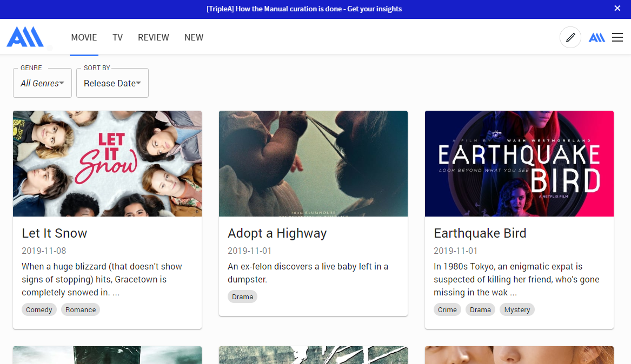
Task: Select Drama chip under Earthquake Bird
Action: [480, 310]
